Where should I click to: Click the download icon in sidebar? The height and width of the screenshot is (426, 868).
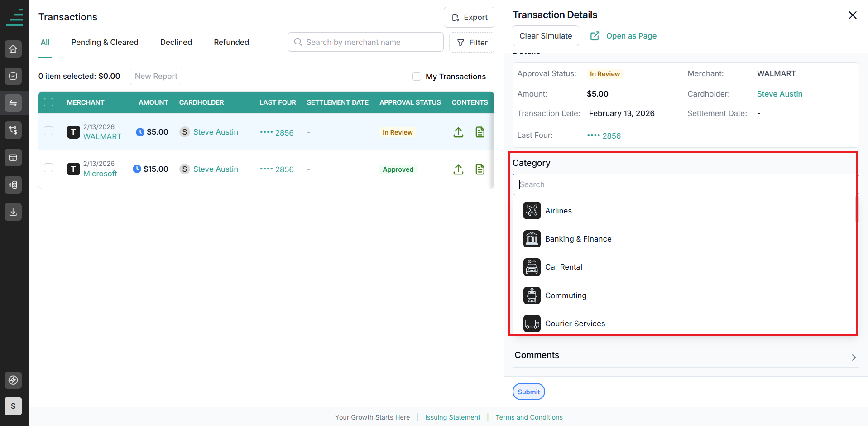(13, 212)
